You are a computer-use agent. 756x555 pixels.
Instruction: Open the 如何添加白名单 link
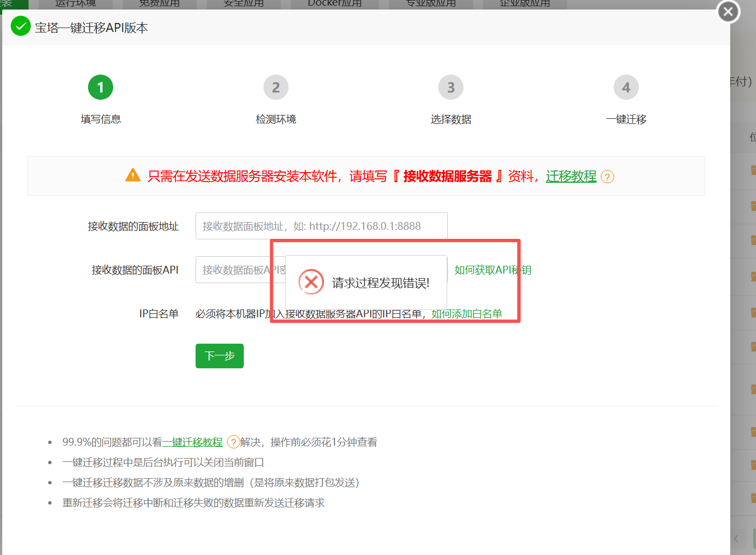click(x=467, y=313)
